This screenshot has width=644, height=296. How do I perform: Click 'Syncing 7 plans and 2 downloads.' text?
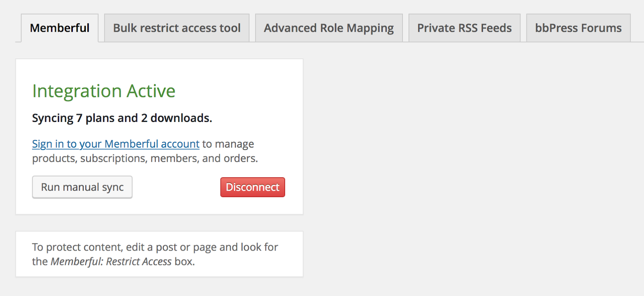coord(122,118)
